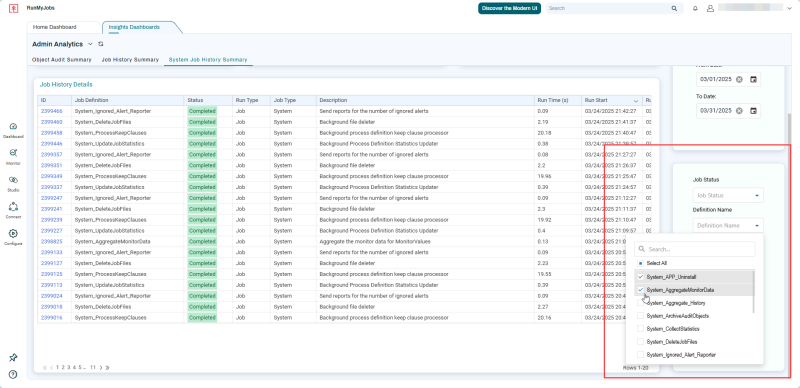Open the Monitor sidebar icon
The height and width of the screenshot is (388, 800).
tap(13, 153)
